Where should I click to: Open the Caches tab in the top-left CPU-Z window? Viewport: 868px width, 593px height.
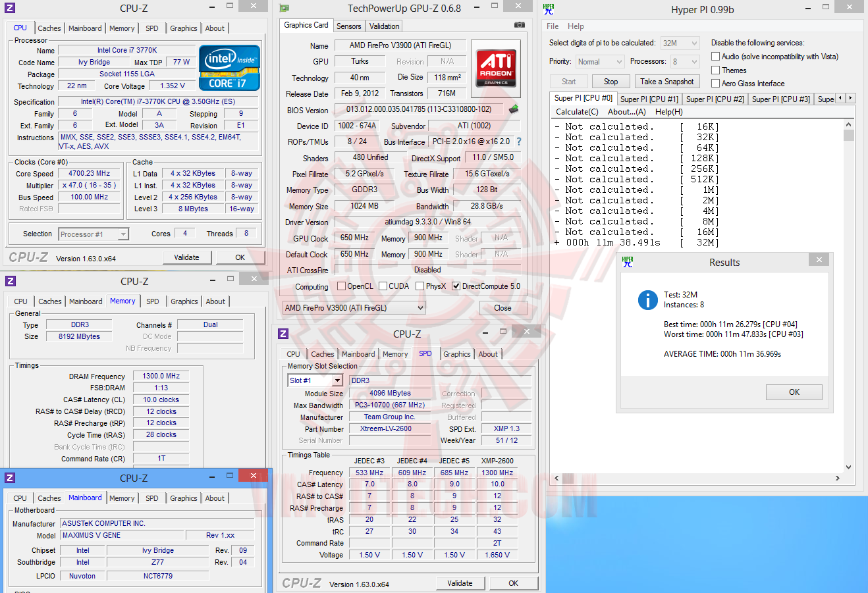49,28
